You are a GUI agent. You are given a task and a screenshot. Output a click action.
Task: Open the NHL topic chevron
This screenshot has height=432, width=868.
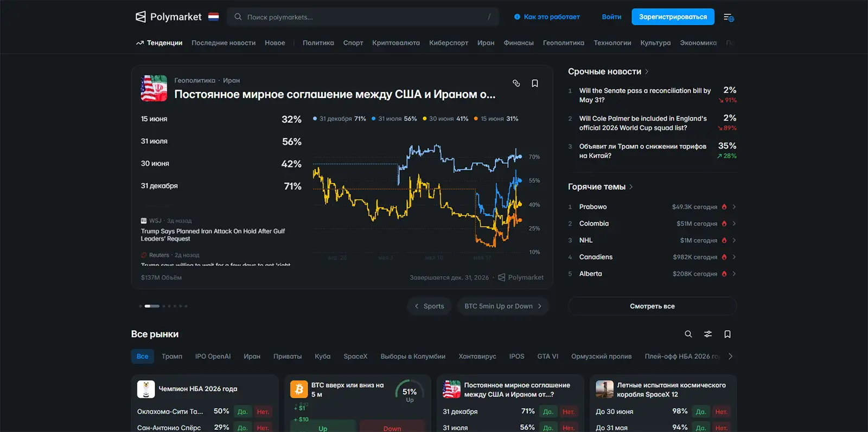click(734, 240)
